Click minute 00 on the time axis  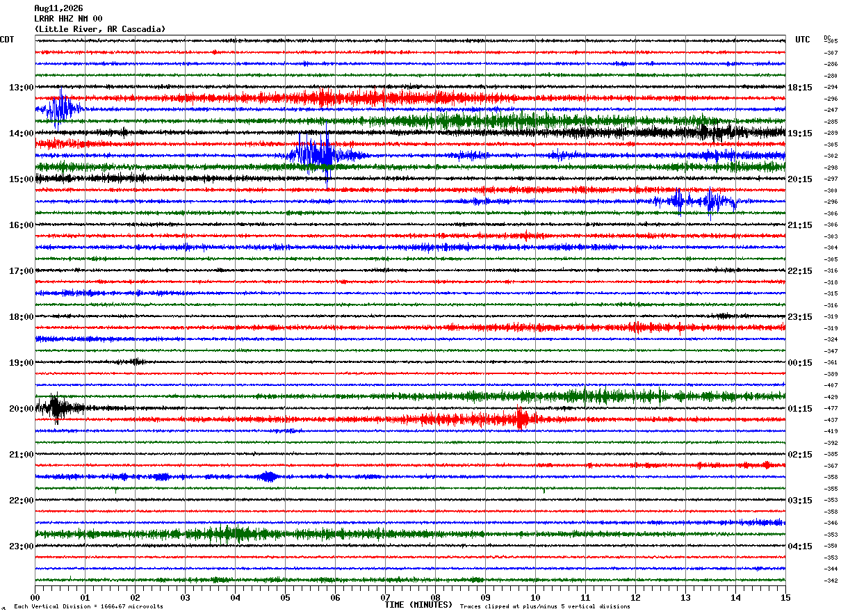[x=35, y=597]
